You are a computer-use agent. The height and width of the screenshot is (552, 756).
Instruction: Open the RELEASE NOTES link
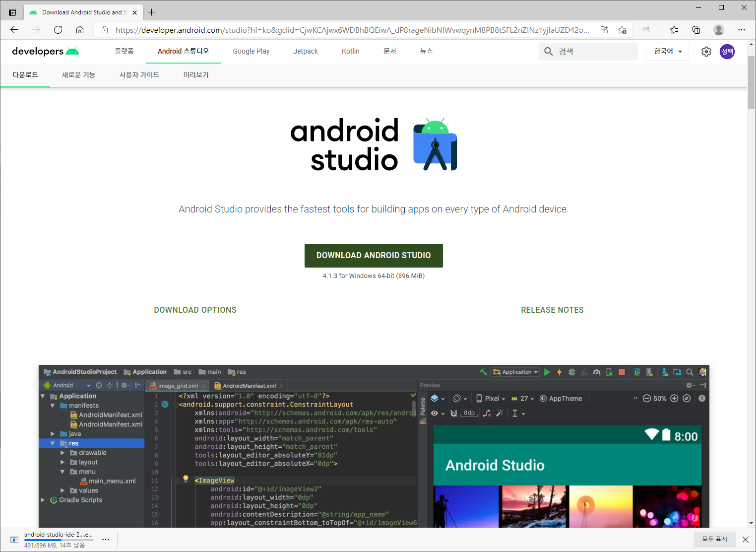click(x=552, y=310)
